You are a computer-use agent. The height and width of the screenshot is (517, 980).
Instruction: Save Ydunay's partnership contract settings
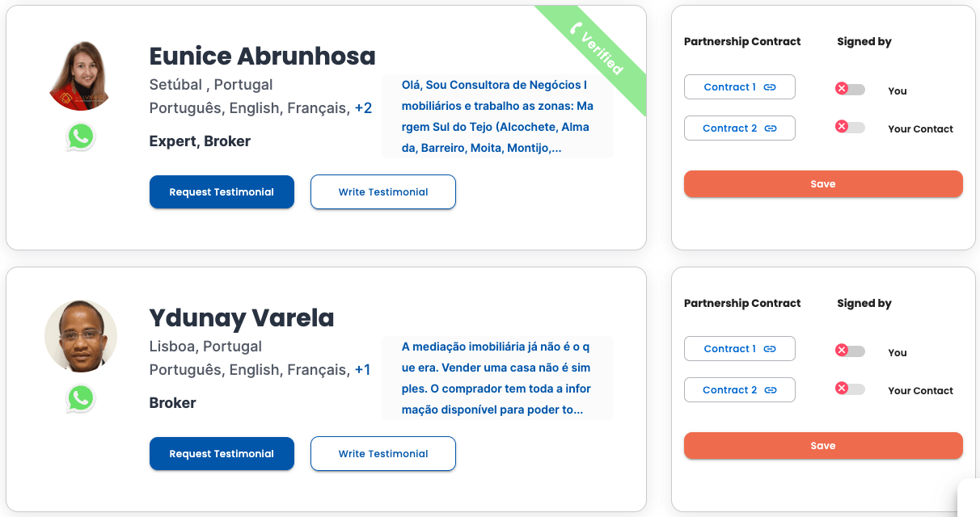(823, 446)
